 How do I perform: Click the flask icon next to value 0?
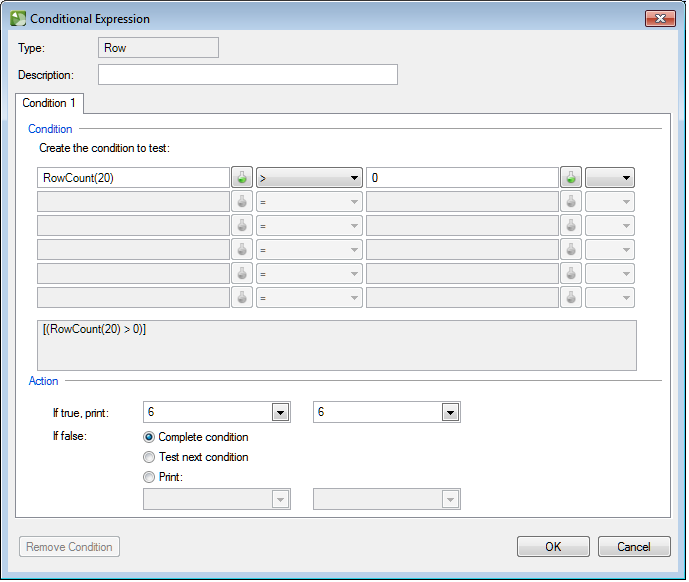[571, 178]
